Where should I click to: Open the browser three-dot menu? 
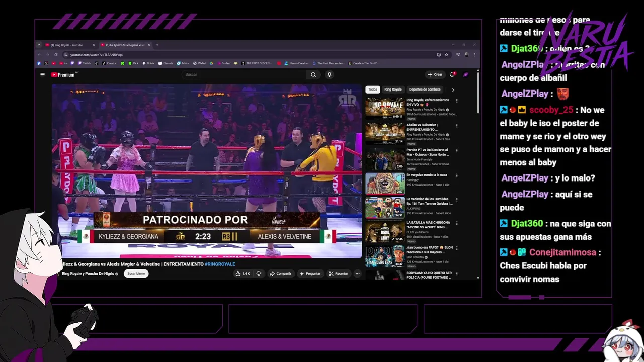474,55
